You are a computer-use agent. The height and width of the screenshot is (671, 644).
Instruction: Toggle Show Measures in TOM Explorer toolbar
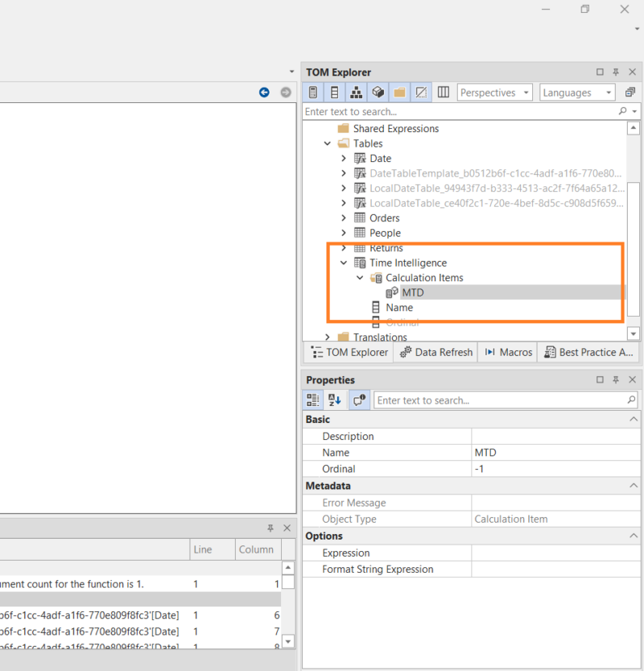pos(314,93)
